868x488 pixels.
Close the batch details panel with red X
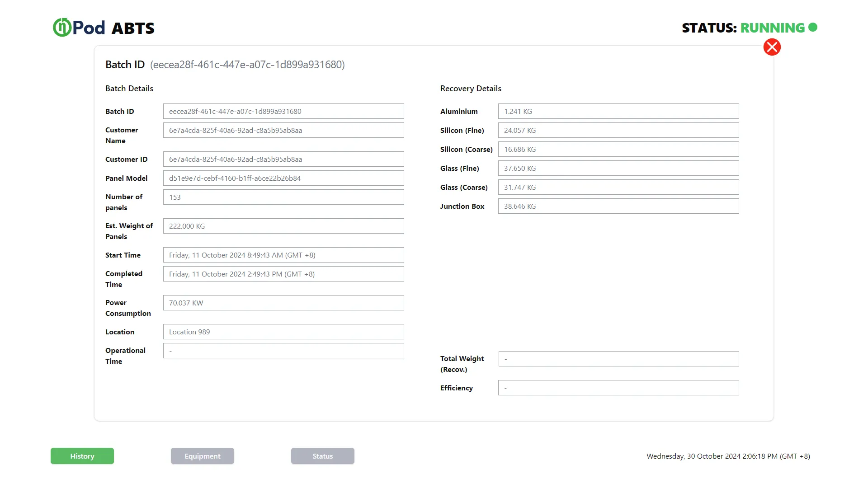772,47
